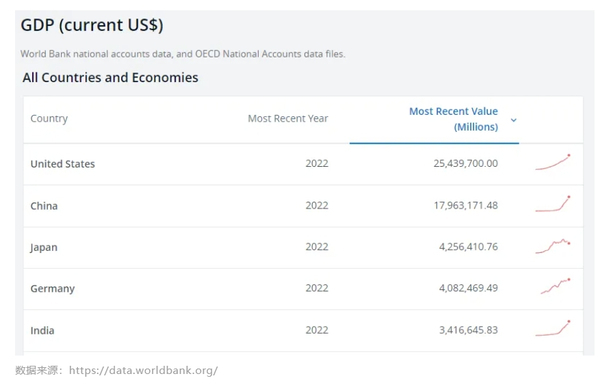Screen dimensions: 600x387
Task: Click the All Countries and Economies heading
Action: pos(110,78)
